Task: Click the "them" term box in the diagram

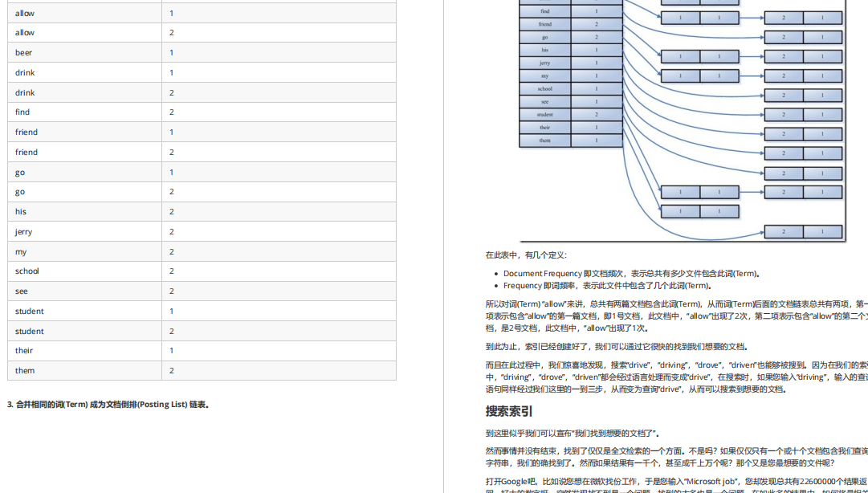Action: click(x=544, y=141)
